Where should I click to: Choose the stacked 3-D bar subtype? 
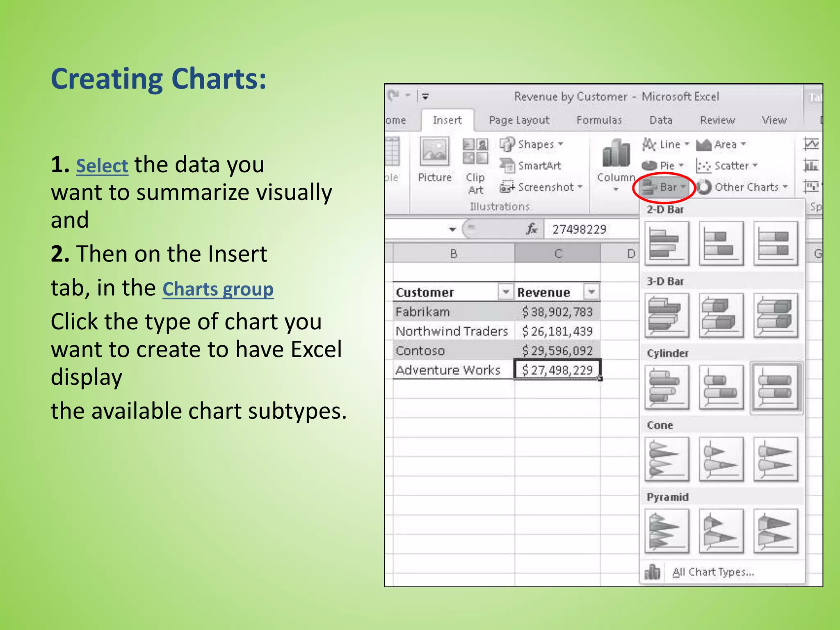tap(721, 315)
